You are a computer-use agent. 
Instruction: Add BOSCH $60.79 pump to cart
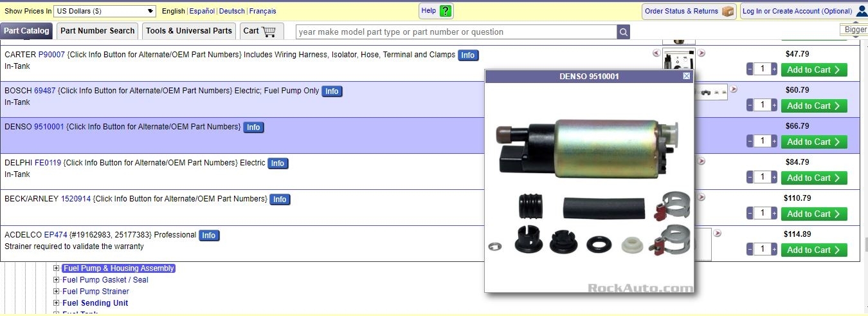[x=814, y=106]
